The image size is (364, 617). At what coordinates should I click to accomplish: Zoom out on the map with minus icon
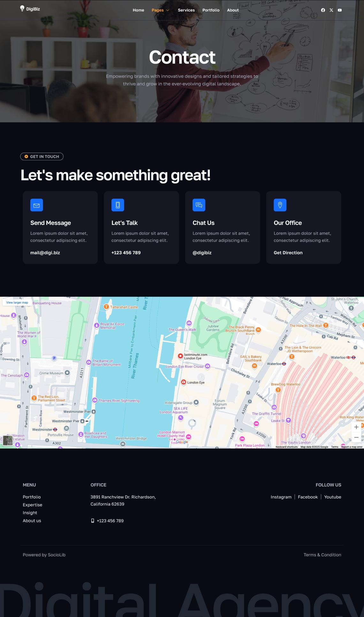(x=356, y=437)
